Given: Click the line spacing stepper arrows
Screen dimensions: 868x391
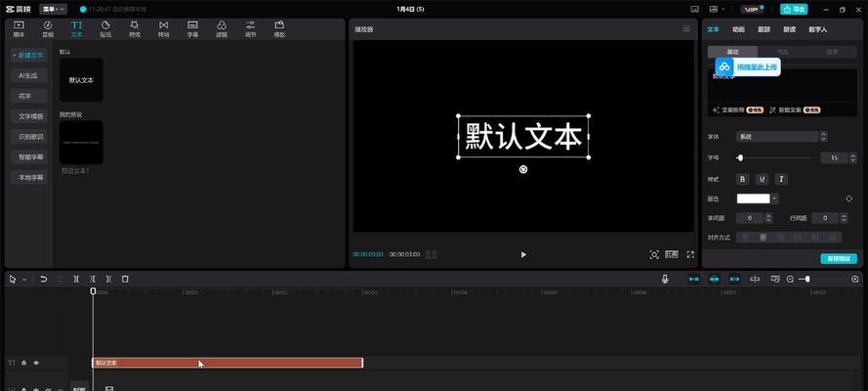Looking at the screenshot, I should tap(843, 218).
